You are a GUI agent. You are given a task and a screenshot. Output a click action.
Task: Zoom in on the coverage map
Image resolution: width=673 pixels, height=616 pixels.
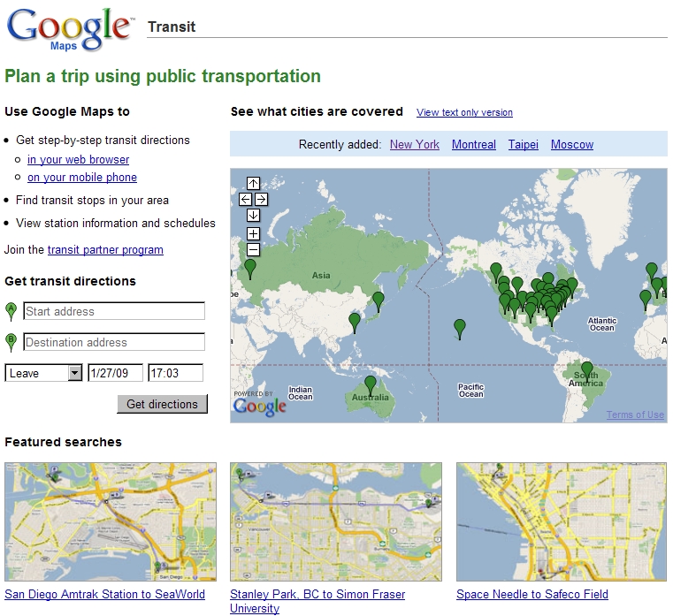[x=253, y=234]
